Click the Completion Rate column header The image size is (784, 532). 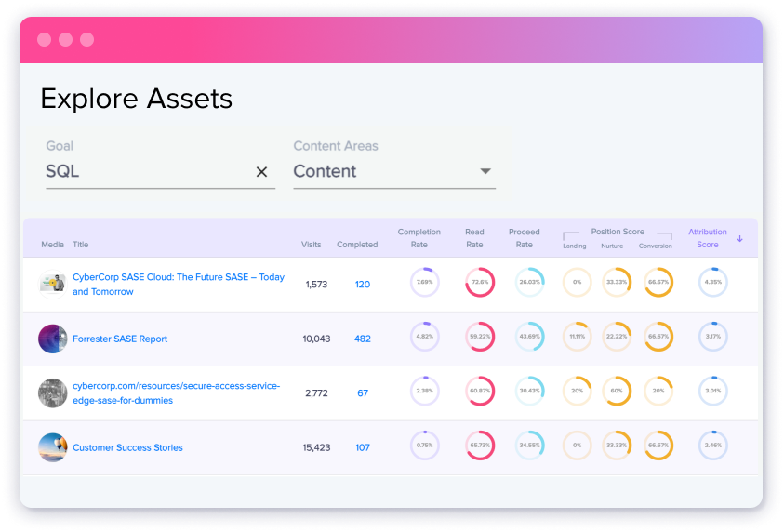pos(419,238)
